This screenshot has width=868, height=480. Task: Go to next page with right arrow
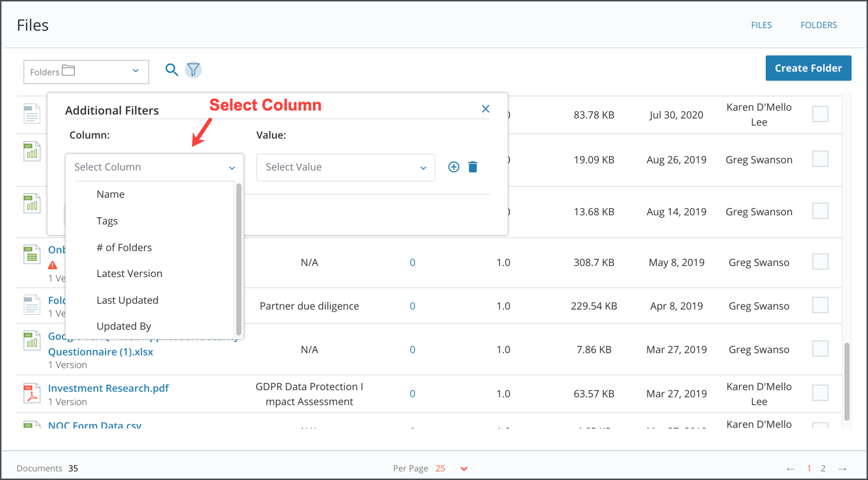coord(843,469)
